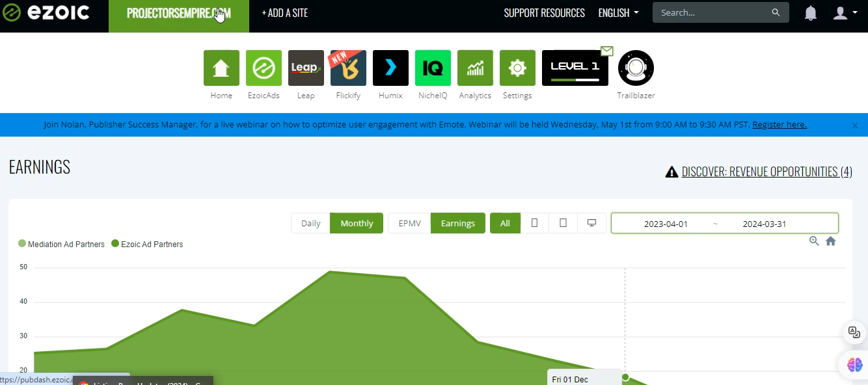Screen dimensions: 868x385
Task: Open the SUPPORT RESOURCES menu
Action: click(x=544, y=13)
